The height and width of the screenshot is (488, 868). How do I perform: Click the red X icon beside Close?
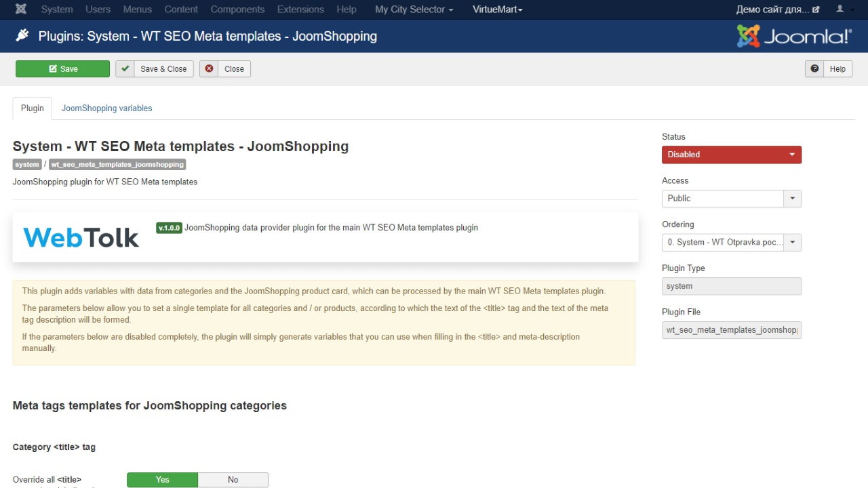209,68
